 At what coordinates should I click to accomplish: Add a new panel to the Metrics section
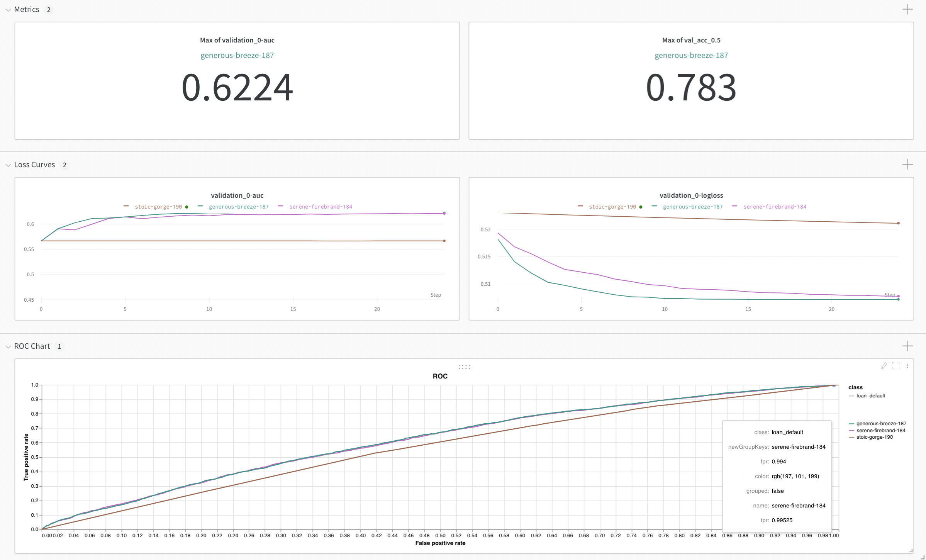[x=908, y=9]
